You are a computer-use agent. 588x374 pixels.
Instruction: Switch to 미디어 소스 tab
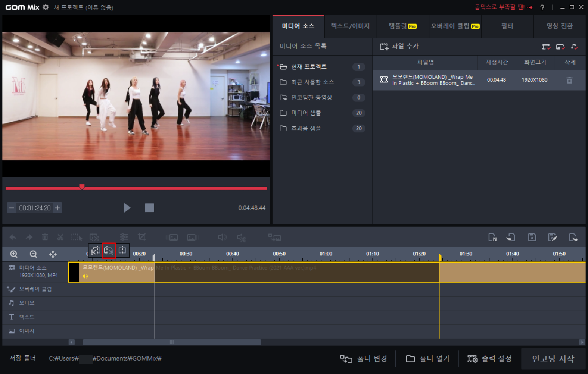[x=298, y=26]
